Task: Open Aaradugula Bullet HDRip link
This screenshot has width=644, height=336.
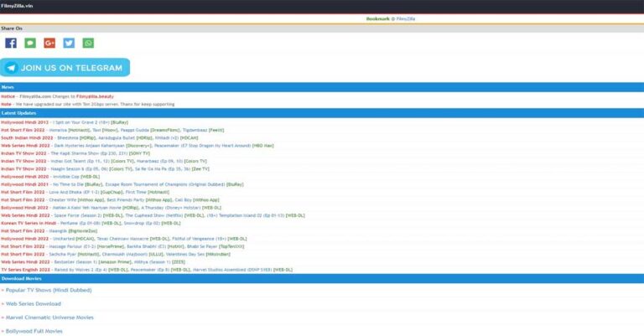Action: click(x=117, y=138)
